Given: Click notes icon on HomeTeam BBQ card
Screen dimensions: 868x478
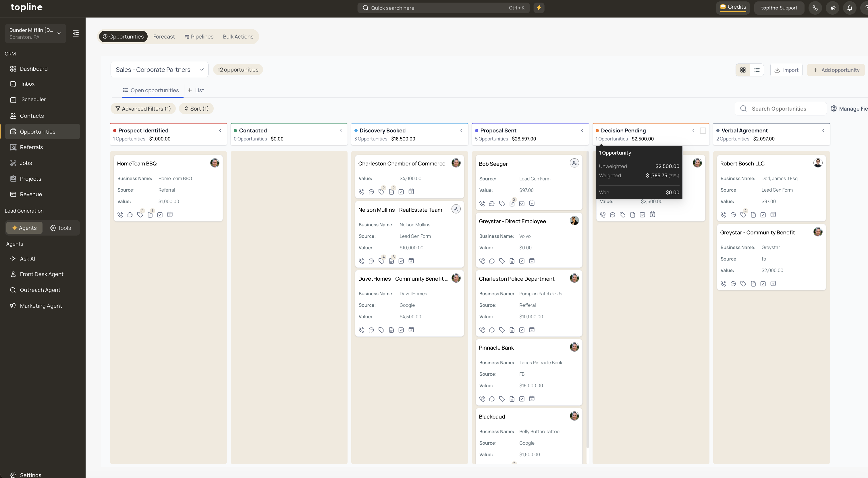Looking at the screenshot, I should coord(150,215).
